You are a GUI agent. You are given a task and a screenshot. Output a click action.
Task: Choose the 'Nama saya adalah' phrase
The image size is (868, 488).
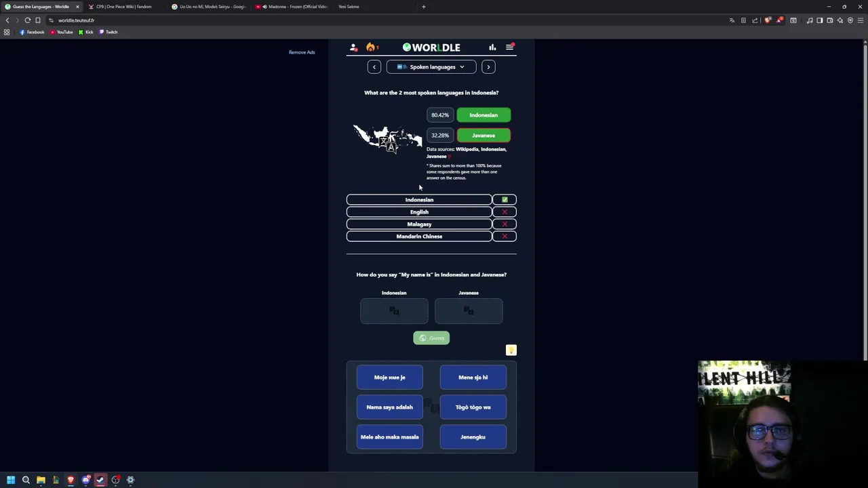(390, 407)
